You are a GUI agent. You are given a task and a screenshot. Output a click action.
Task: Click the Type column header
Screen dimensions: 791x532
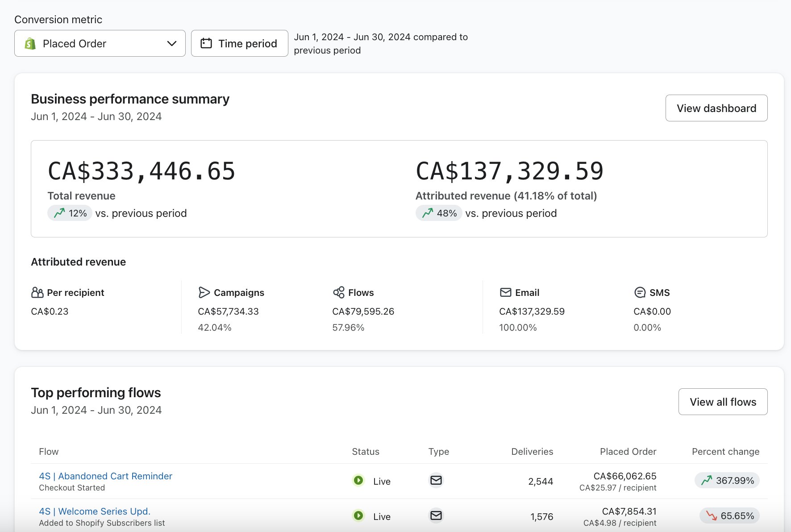[439, 452]
